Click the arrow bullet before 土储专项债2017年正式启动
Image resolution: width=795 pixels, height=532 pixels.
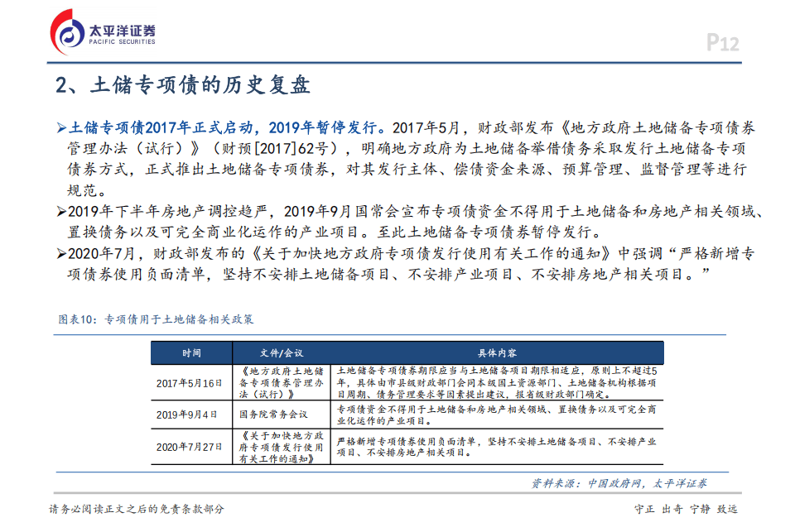coord(60,129)
